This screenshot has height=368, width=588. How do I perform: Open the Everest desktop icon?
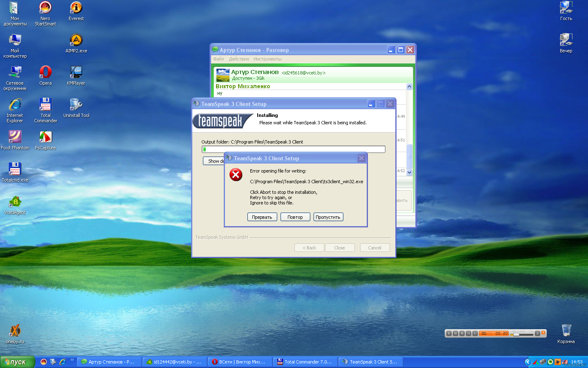76,11
